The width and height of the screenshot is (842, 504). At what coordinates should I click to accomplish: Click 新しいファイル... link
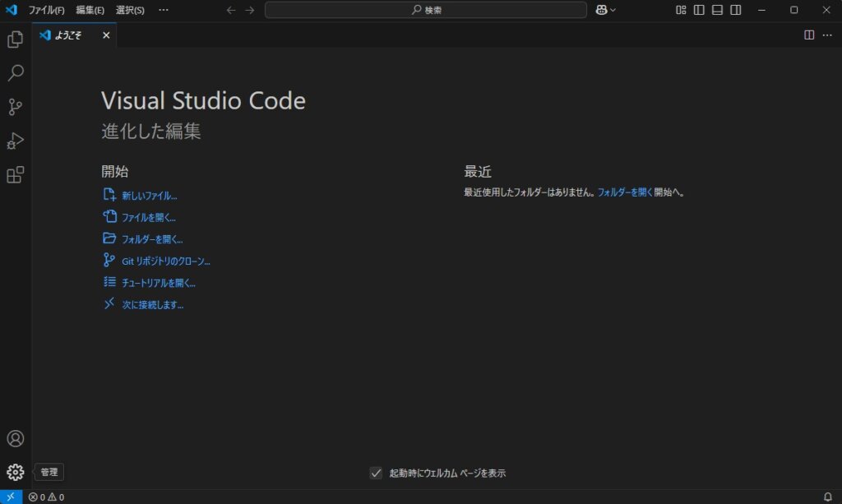[150, 196]
